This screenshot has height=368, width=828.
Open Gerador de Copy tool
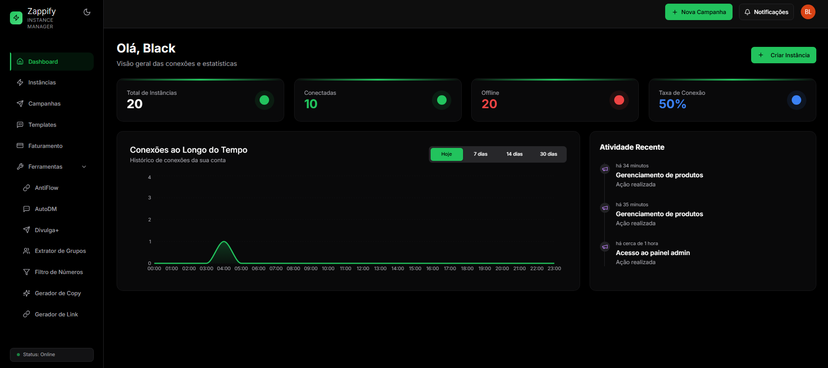55,293
